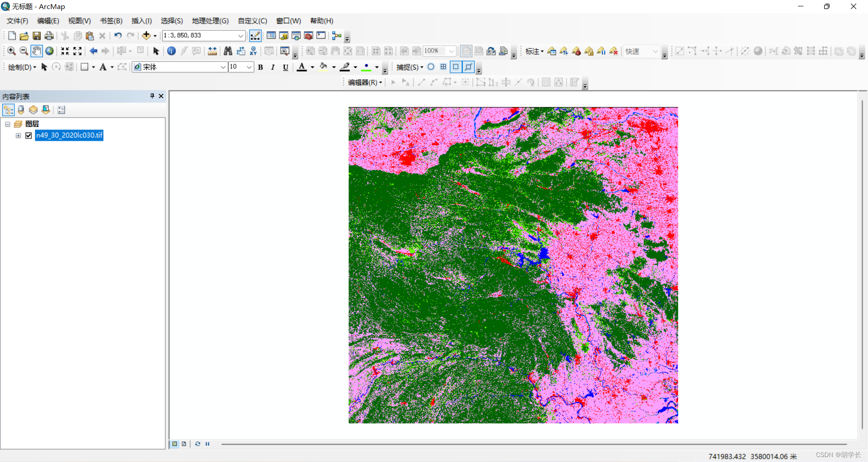868x462 pixels.
Task: Expand the n49_30_2020lc030.tif layer legend
Action: pos(18,135)
